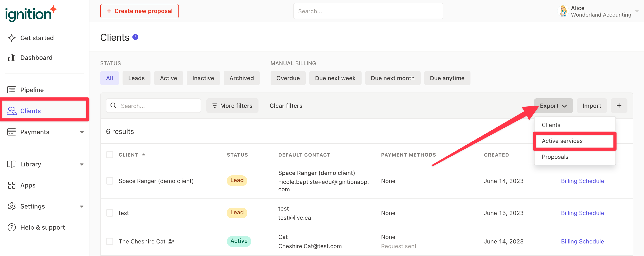Click the Payments card icon
The image size is (644, 256).
pos(11,132)
